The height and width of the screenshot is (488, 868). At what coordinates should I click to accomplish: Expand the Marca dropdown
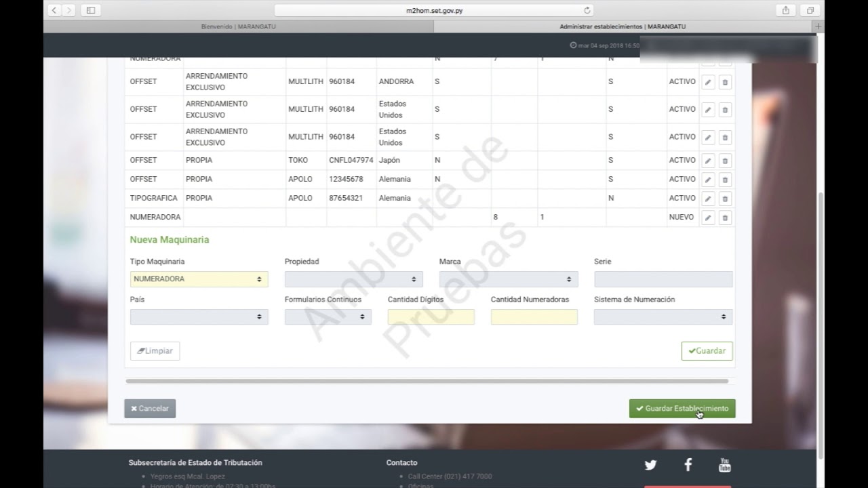coord(508,279)
